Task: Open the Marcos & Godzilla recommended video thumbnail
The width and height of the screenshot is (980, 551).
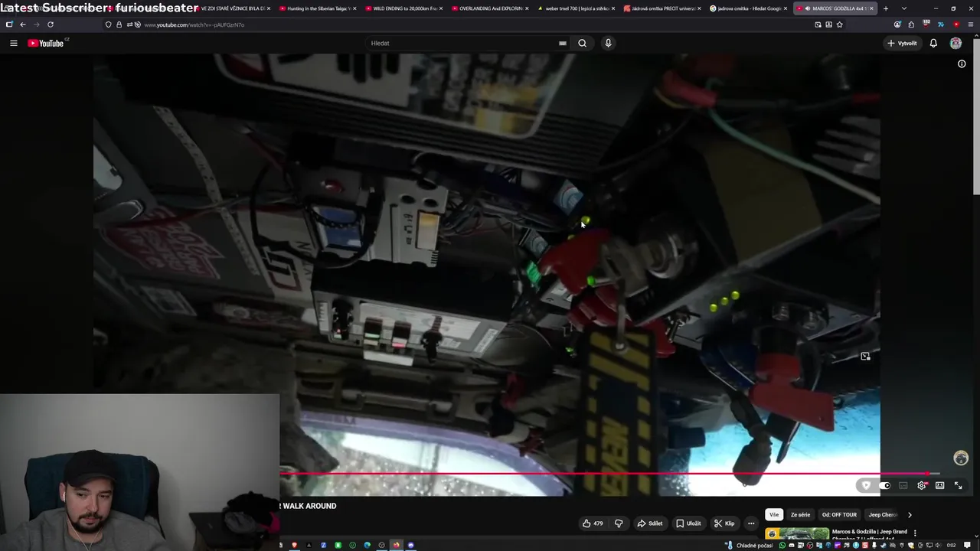Action: [x=797, y=534]
